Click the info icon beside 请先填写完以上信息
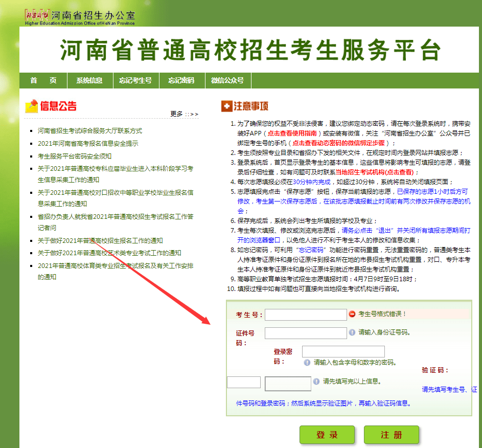The height and width of the screenshot is (448, 482). [x=316, y=382]
